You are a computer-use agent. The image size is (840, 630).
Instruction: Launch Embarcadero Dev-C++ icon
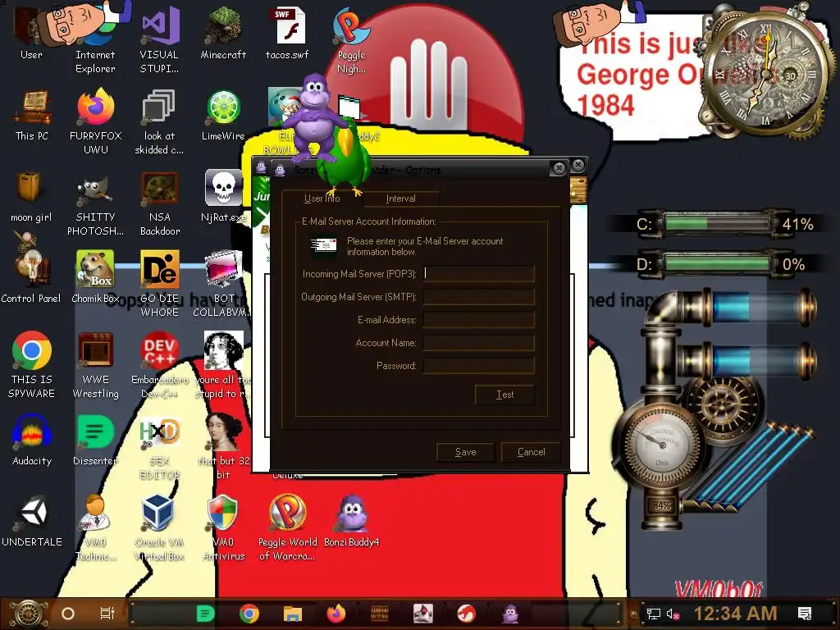(160, 364)
